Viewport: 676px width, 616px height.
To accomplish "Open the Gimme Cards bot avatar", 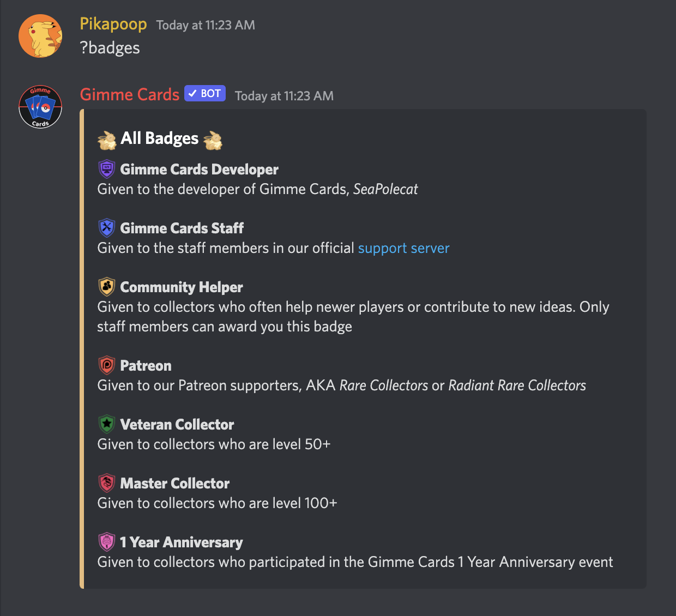I will (x=40, y=107).
